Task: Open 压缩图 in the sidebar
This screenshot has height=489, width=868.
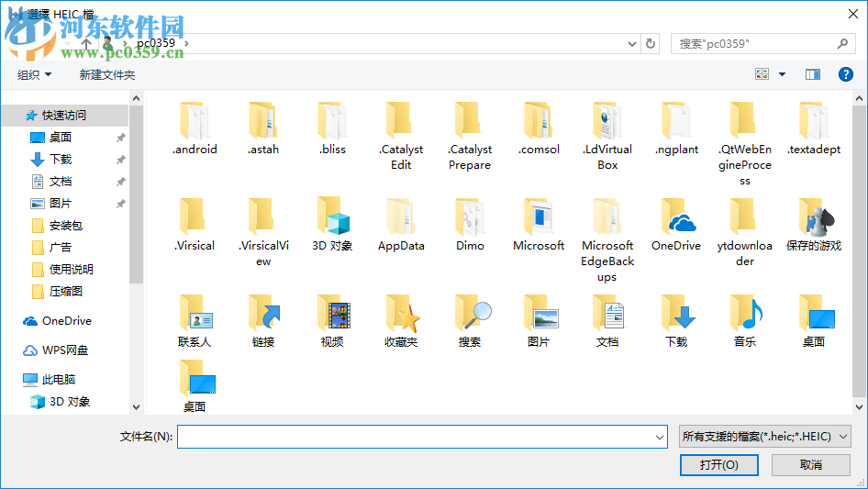Action: pyautogui.click(x=65, y=292)
